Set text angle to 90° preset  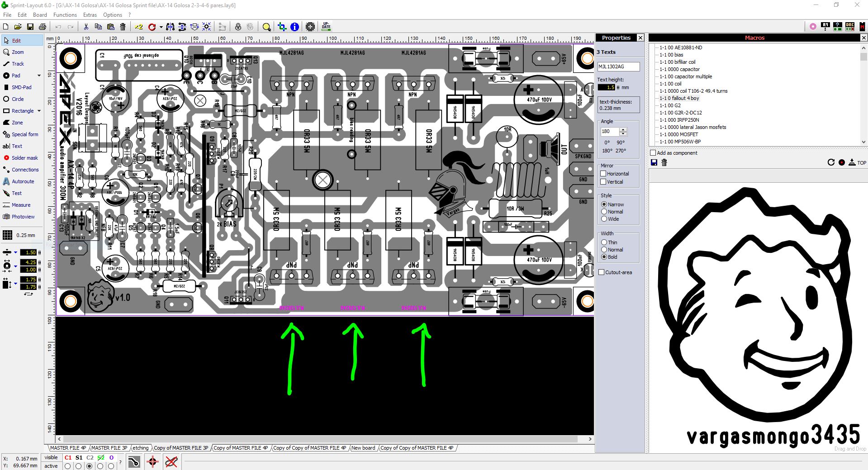[621, 142]
